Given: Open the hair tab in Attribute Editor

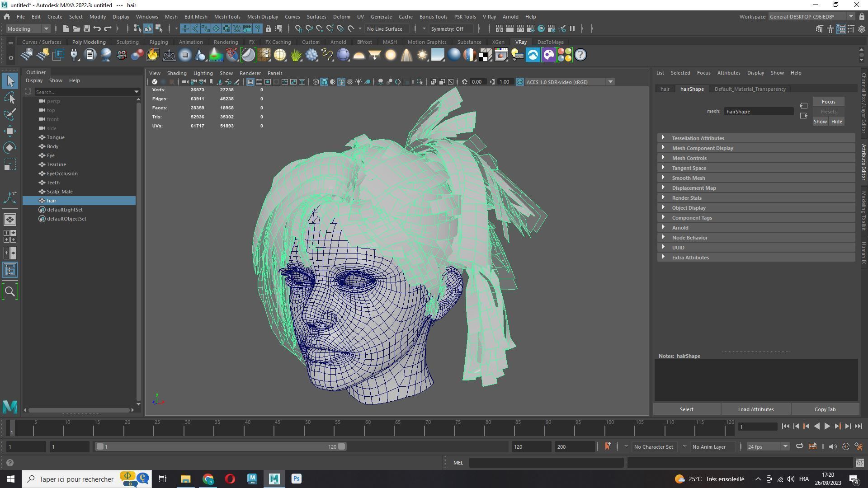Looking at the screenshot, I should point(665,89).
